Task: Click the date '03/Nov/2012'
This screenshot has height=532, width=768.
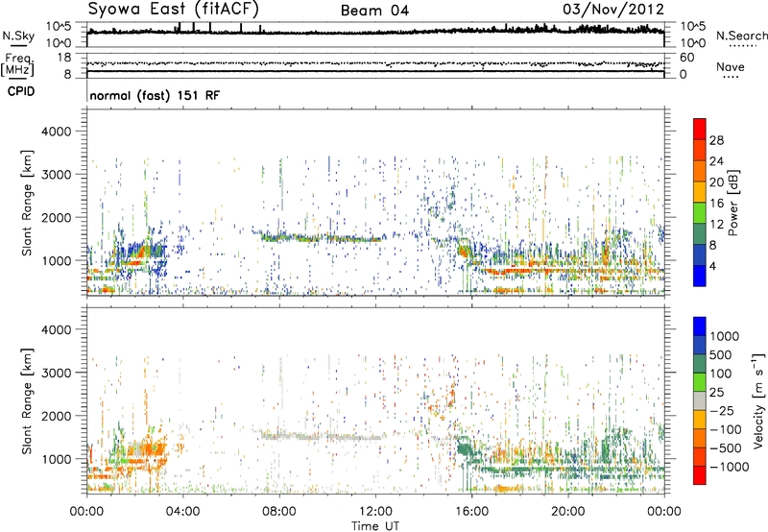Action: click(613, 10)
